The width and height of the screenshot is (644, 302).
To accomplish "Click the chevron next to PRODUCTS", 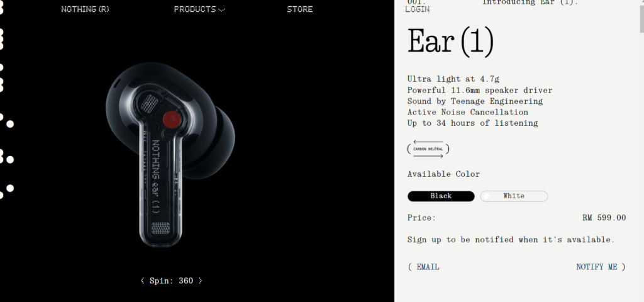I will [x=222, y=10].
